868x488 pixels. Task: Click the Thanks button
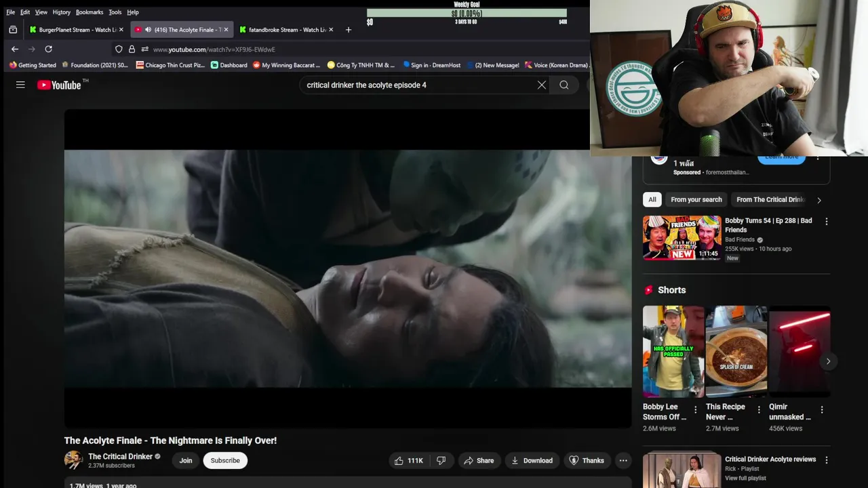[x=587, y=460]
